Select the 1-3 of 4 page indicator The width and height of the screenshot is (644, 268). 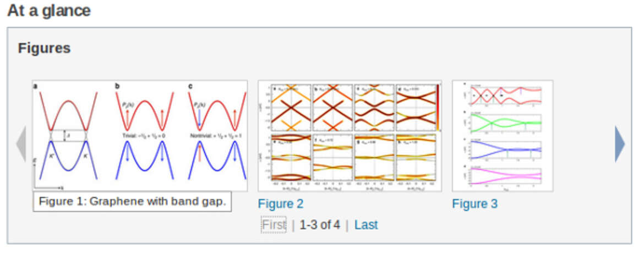pyautogui.click(x=320, y=225)
